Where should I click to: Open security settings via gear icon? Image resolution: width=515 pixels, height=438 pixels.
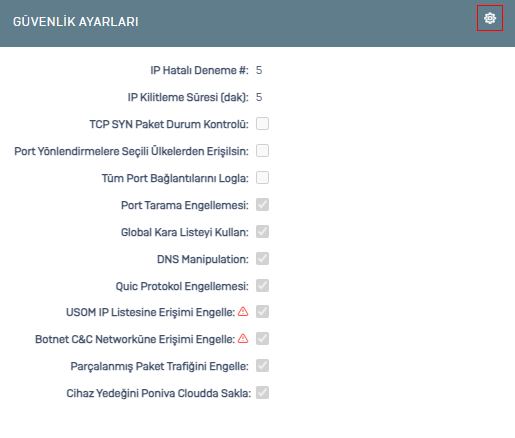pyautogui.click(x=490, y=18)
